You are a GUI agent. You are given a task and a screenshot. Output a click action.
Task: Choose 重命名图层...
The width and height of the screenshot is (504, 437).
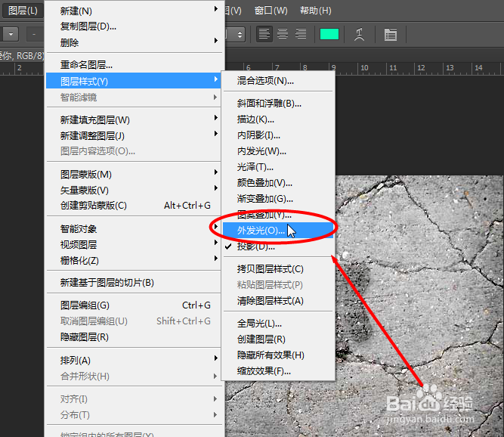point(134,65)
